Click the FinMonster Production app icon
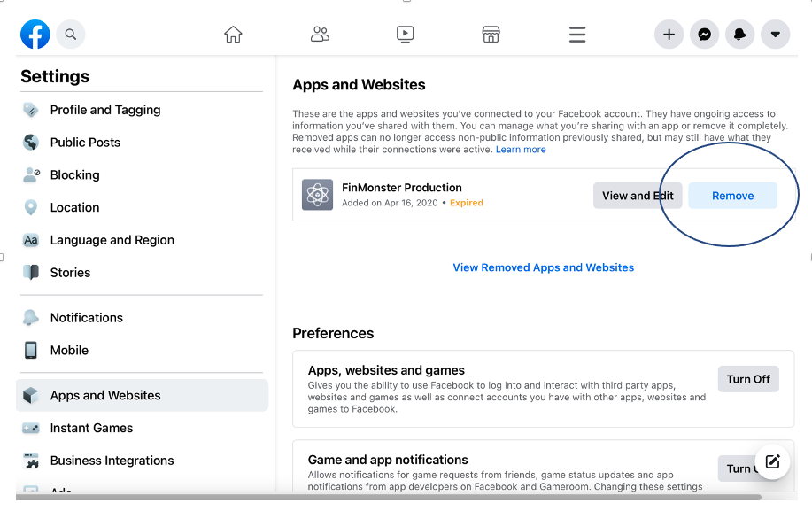The image size is (812, 511). [x=317, y=195]
